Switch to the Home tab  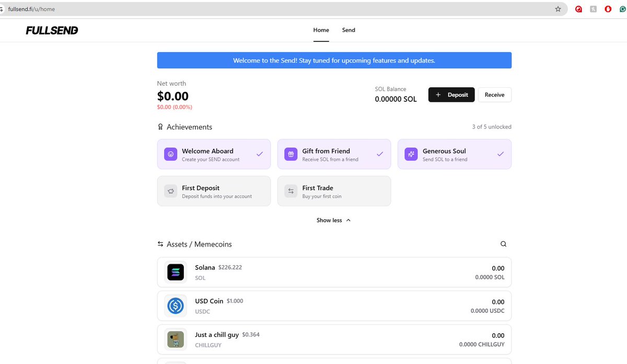point(321,30)
